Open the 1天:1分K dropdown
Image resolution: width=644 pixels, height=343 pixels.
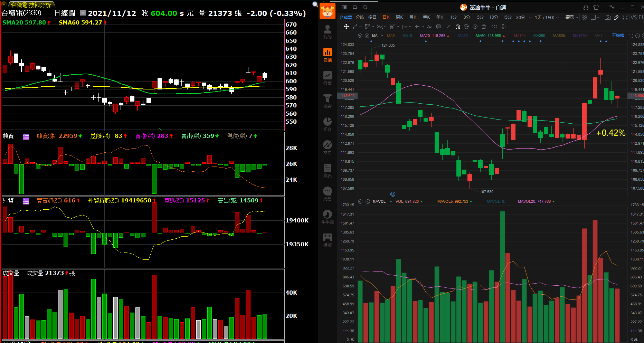pos(547,17)
